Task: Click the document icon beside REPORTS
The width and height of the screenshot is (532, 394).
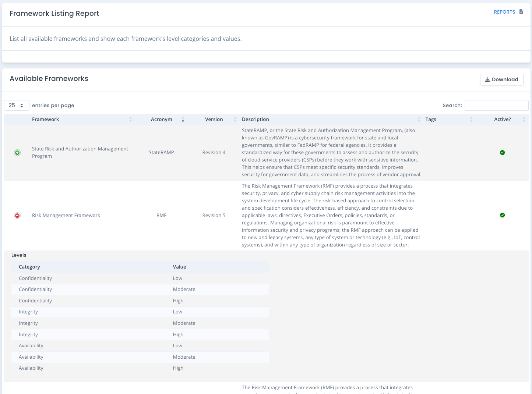Action: click(x=521, y=11)
